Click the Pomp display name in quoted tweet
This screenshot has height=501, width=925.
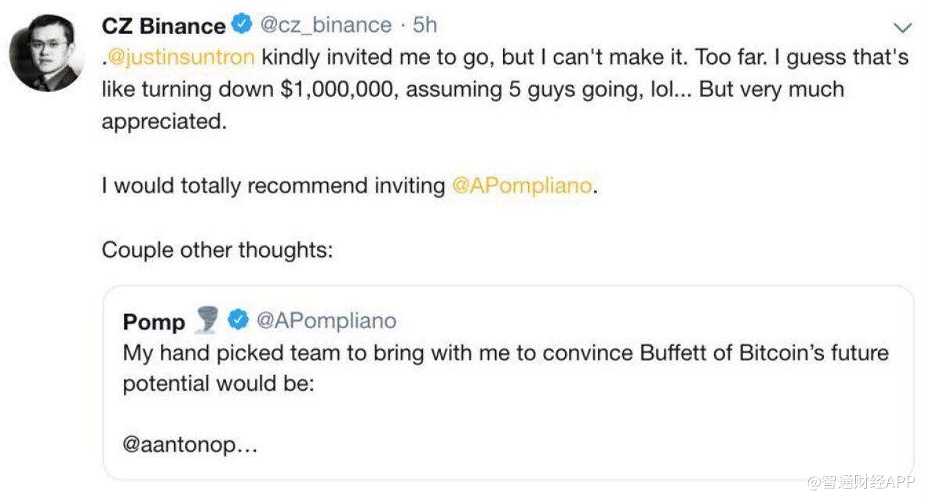click(153, 321)
